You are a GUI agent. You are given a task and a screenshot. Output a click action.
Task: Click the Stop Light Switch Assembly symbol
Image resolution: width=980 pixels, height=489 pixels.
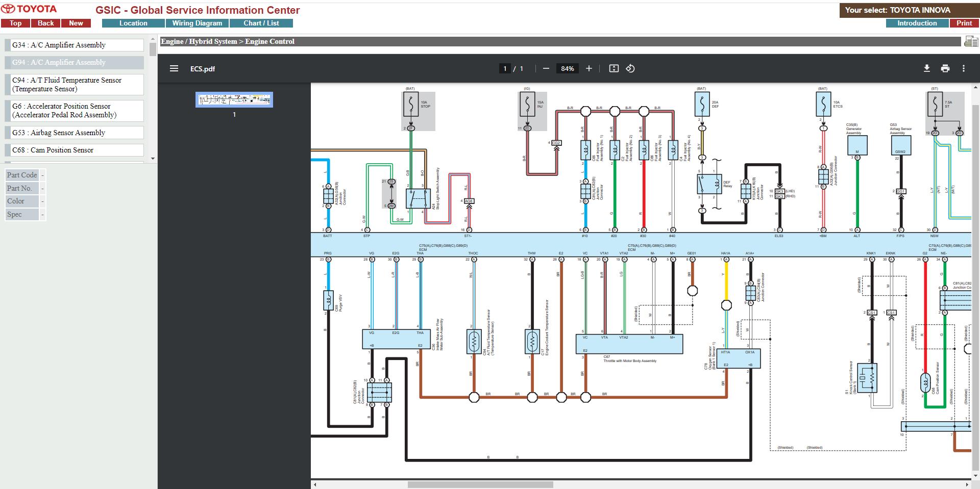pyautogui.click(x=418, y=199)
